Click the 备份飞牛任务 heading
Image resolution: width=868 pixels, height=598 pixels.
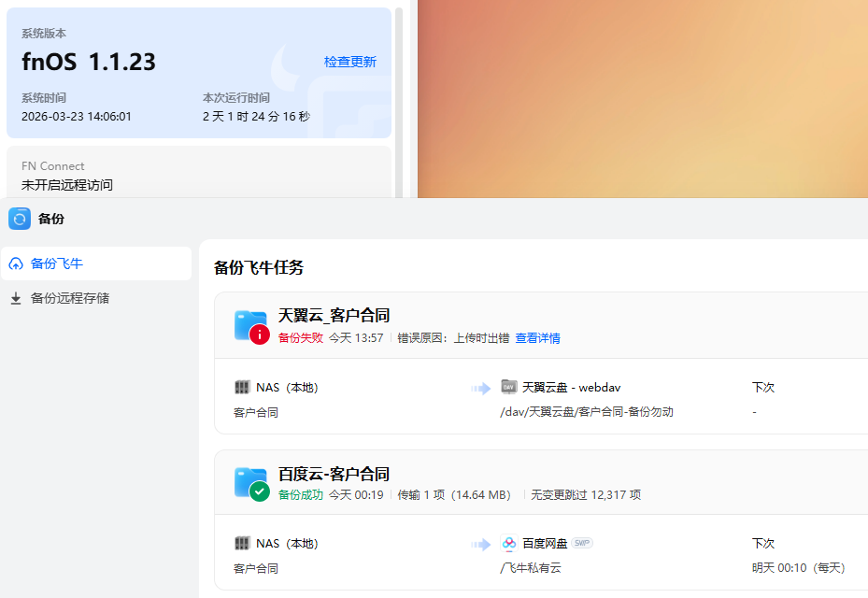(259, 268)
